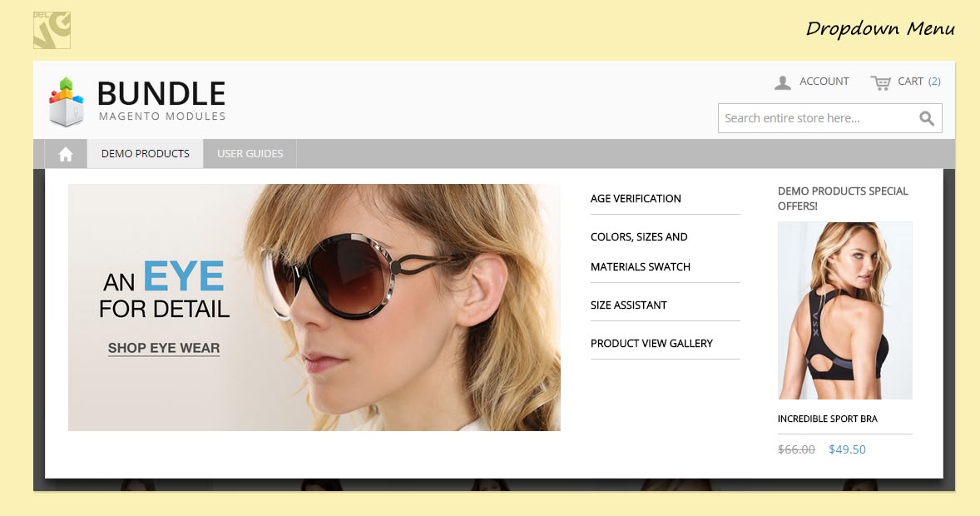
Task: Click the shopping cart icon
Action: [880, 82]
